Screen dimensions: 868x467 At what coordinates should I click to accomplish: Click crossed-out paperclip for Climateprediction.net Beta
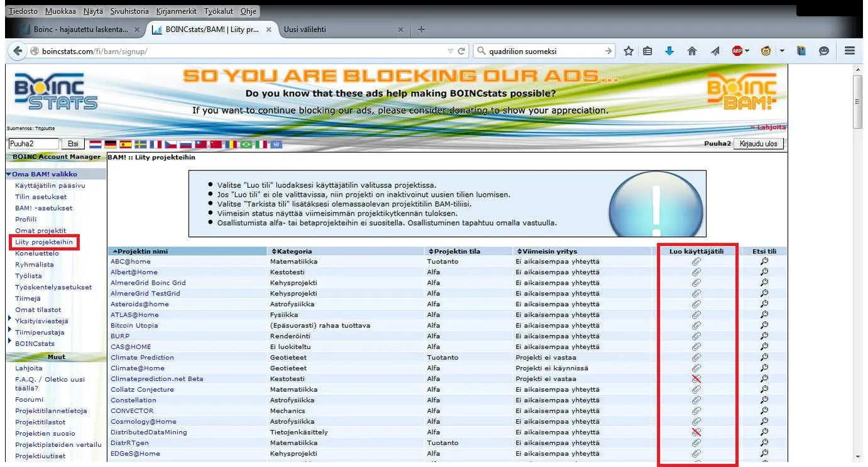[696, 378]
